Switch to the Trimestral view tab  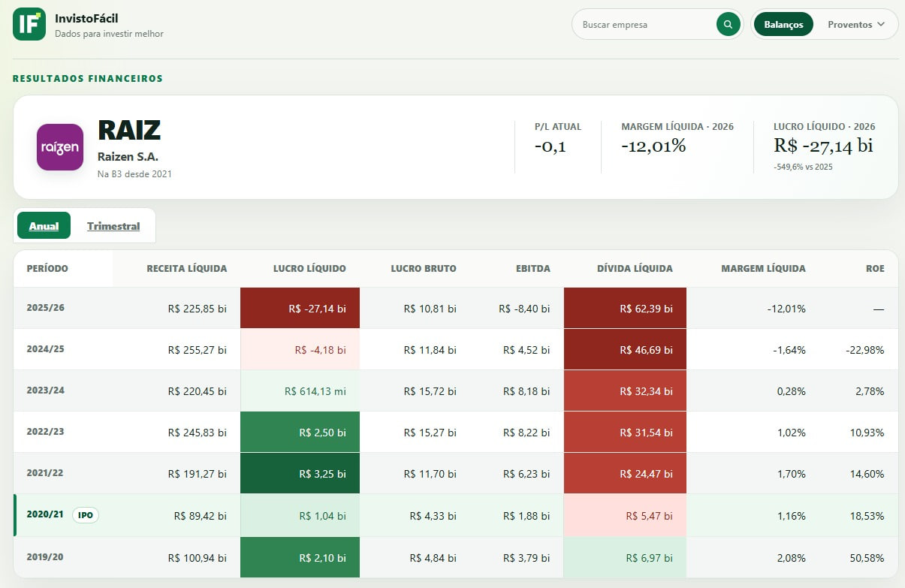tap(113, 225)
